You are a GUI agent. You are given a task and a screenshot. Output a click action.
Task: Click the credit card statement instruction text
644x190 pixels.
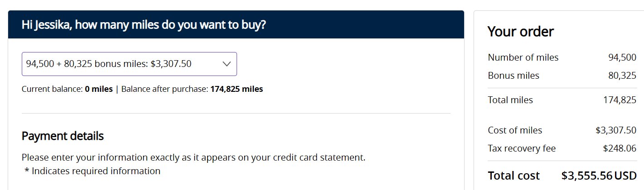(x=194, y=158)
